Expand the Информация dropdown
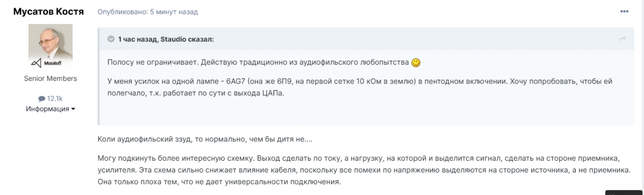The width and height of the screenshot is (644, 195). pyautogui.click(x=50, y=109)
